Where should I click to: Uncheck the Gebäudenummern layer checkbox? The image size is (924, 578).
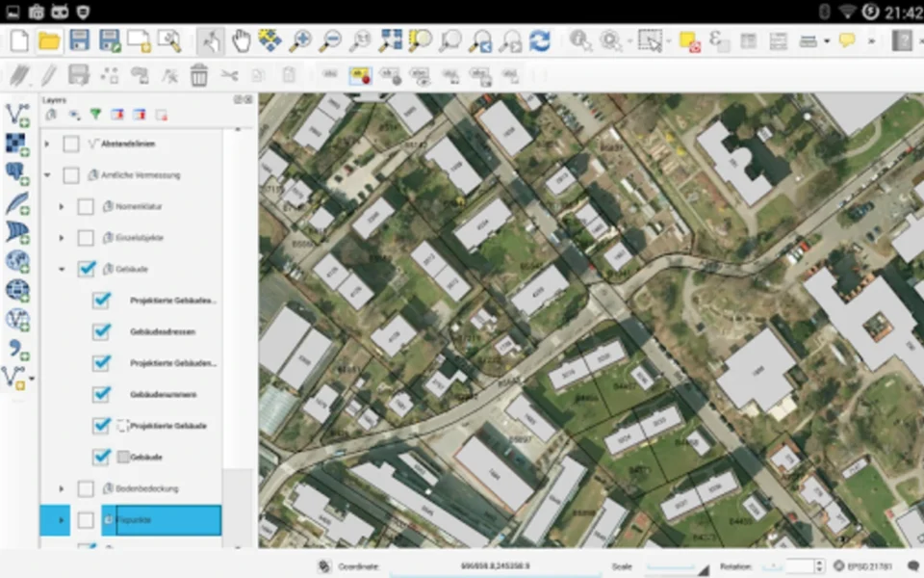click(x=101, y=394)
